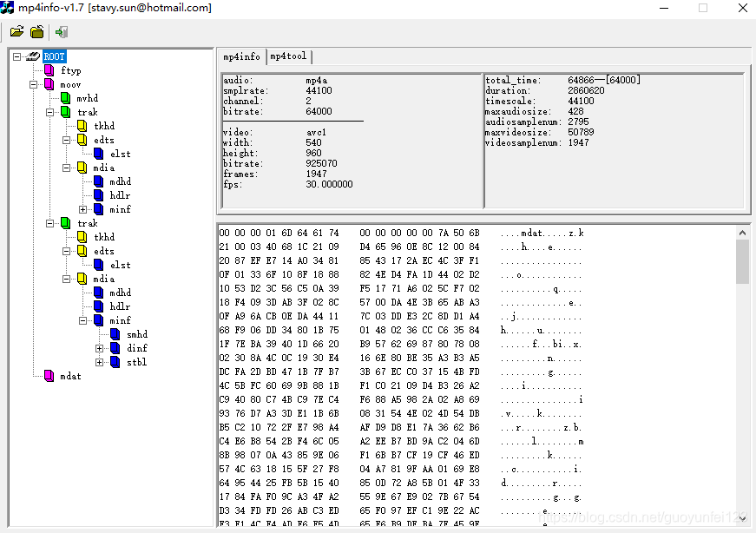Click the video codec value avc1
Viewport: 756px width, 533px height.
[x=316, y=132]
